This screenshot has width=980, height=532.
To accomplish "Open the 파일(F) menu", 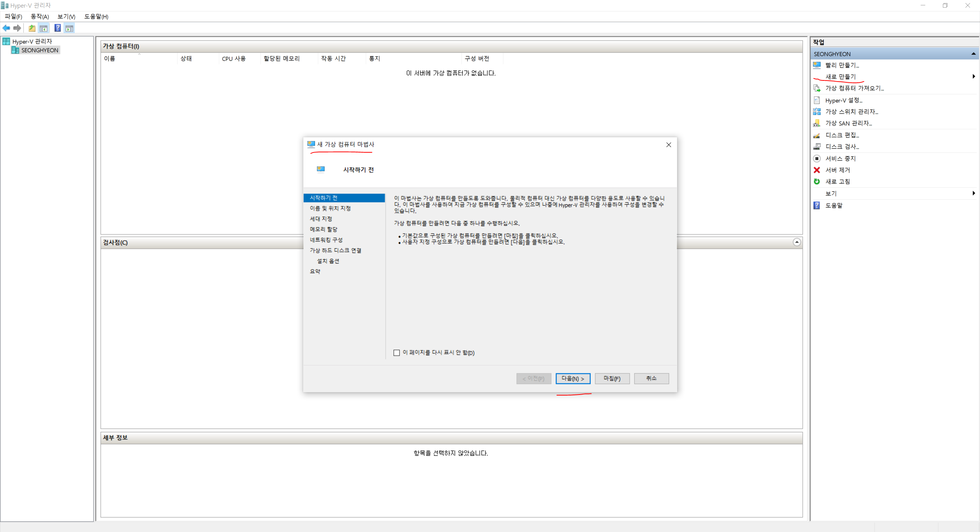I will (x=13, y=16).
